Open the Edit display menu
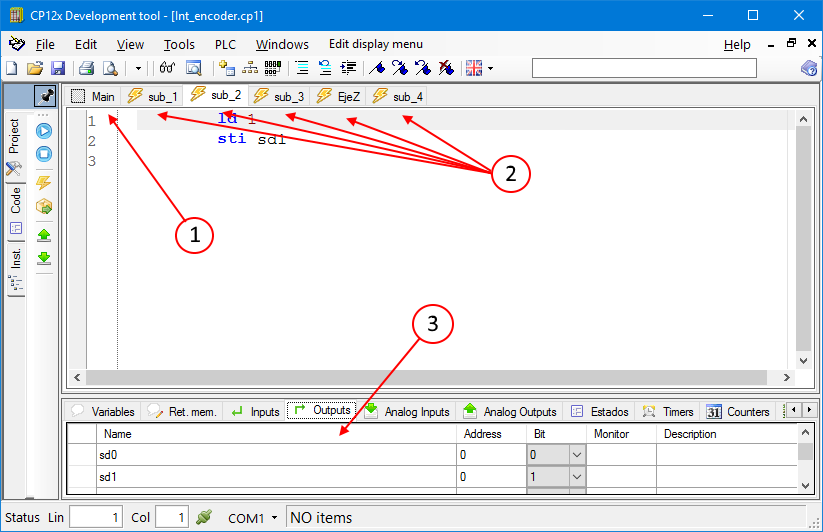The image size is (823, 532). pyautogui.click(x=375, y=44)
